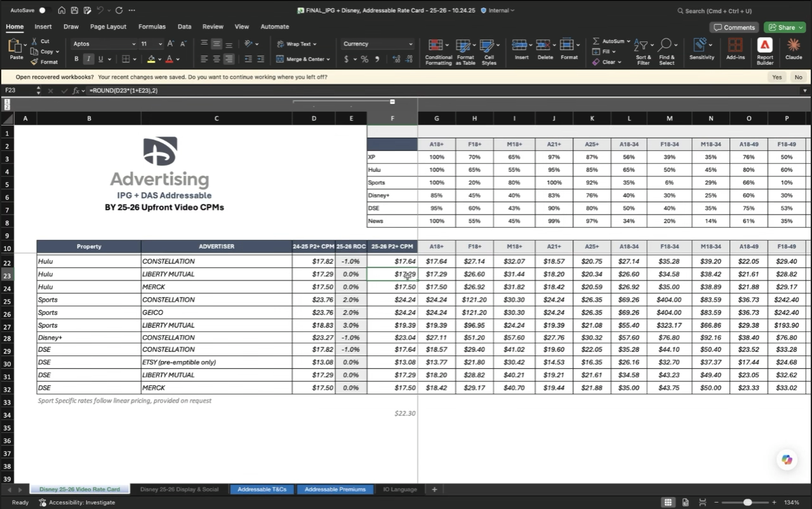Click Format as Table

(x=465, y=52)
